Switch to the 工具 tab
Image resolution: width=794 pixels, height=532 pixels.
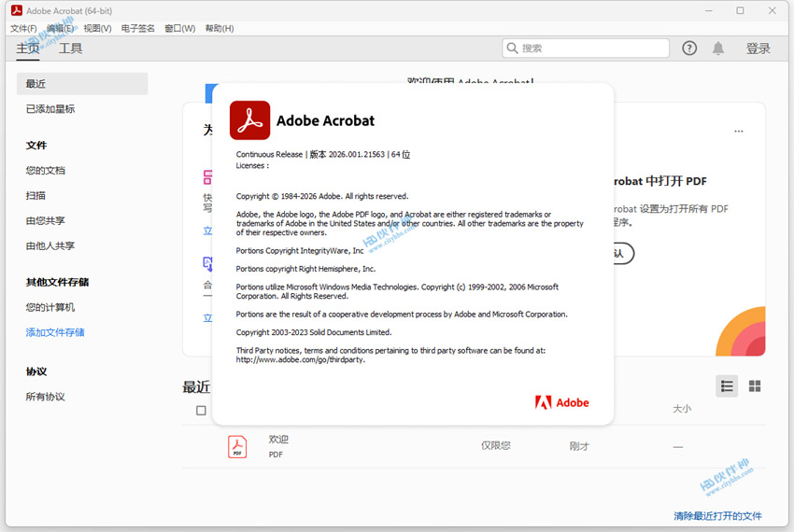tap(70, 49)
